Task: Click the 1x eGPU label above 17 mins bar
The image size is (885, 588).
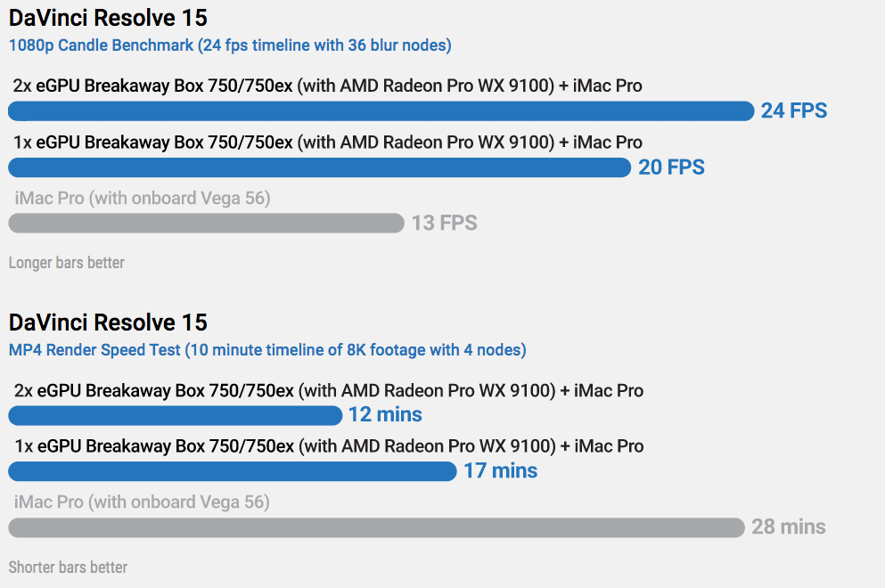Action: [327, 446]
